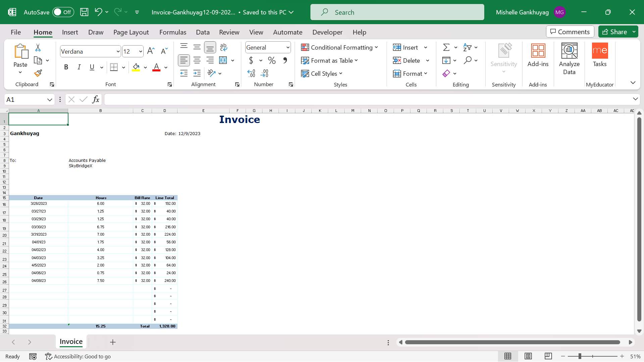
Task: Open the Page Layout ribbon tab
Action: (x=131, y=32)
